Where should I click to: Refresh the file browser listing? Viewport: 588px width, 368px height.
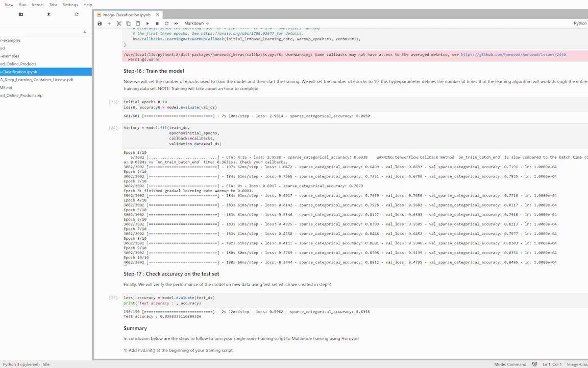[x=76, y=14]
